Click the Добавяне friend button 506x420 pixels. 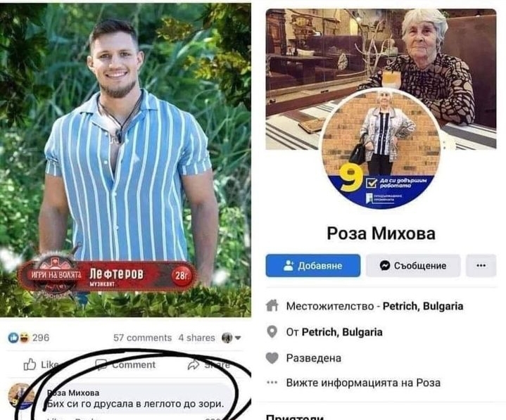(312, 265)
